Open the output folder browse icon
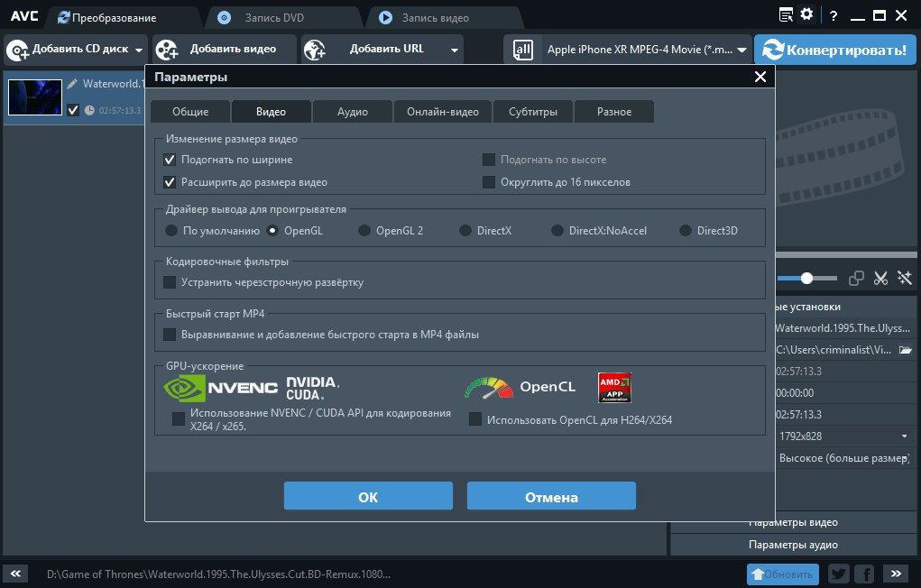Screen dimensions: 921x588 click(906, 350)
